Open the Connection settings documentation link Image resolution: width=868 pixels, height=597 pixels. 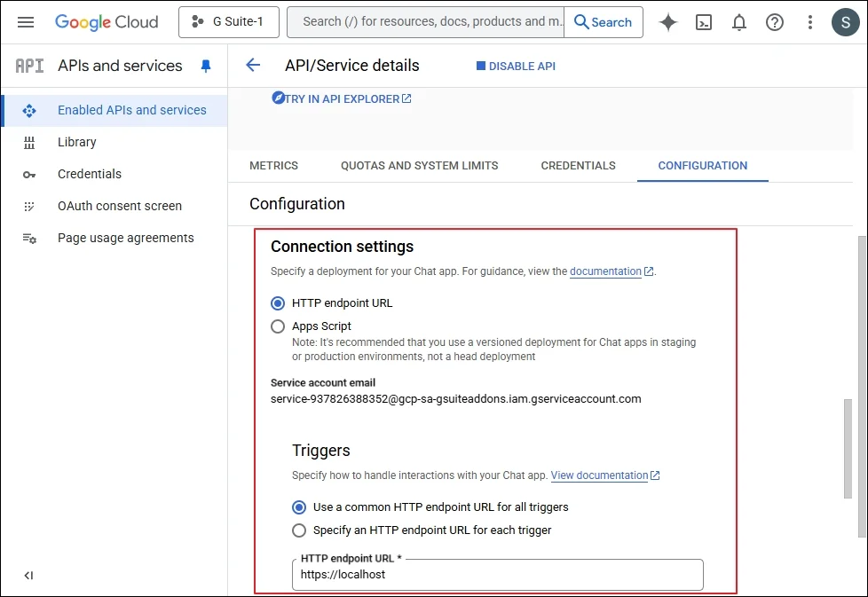tap(605, 271)
